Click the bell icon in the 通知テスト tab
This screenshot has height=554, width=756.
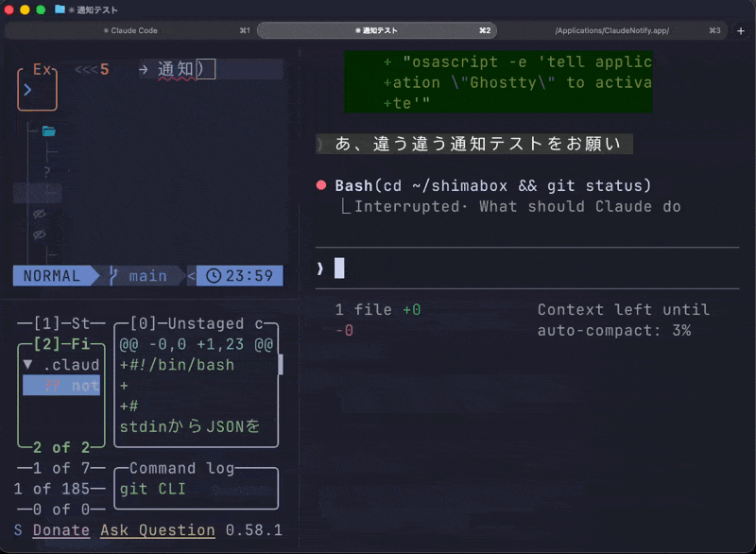[x=358, y=29]
